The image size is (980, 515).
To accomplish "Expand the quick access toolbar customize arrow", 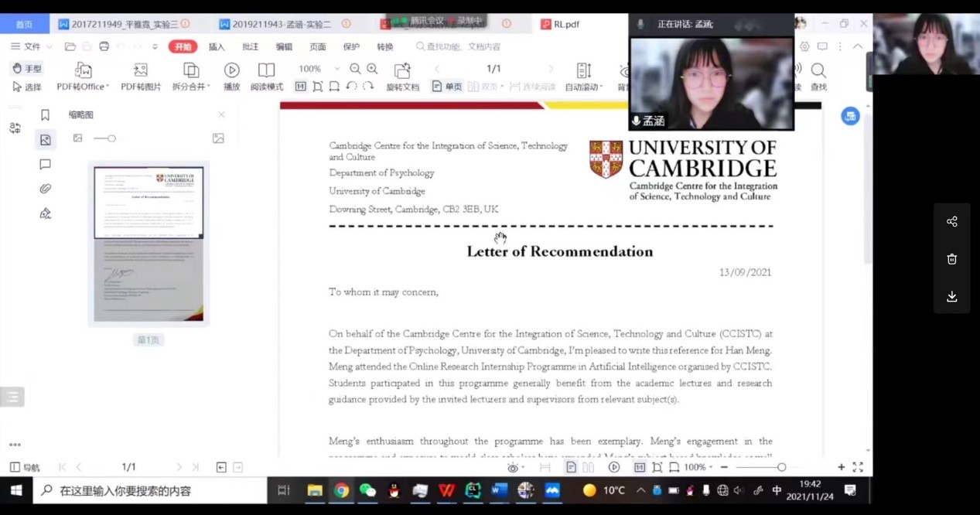I will pyautogui.click(x=155, y=46).
